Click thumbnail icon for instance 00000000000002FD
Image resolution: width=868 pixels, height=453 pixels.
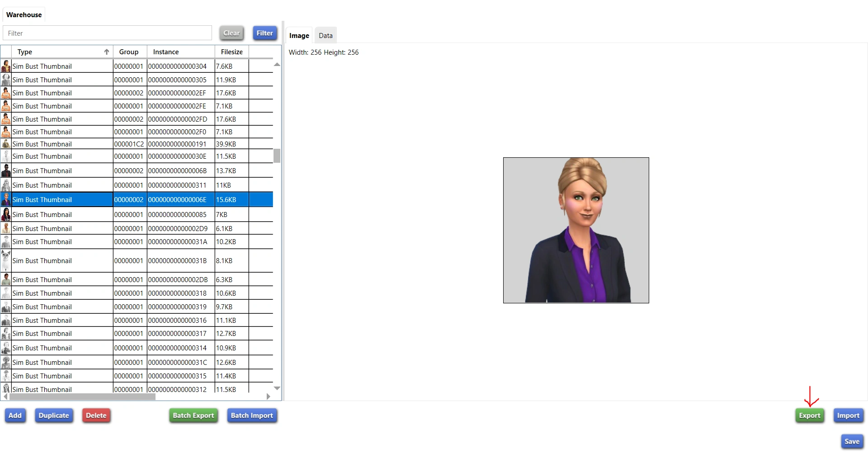[6, 119]
